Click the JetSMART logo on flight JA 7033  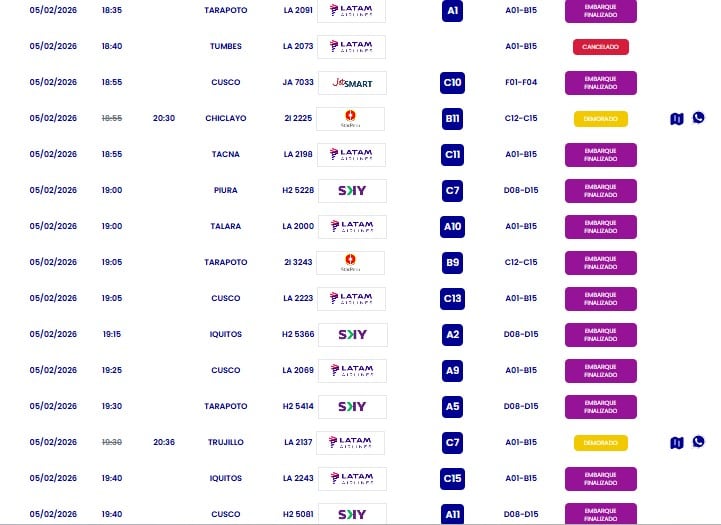352,83
